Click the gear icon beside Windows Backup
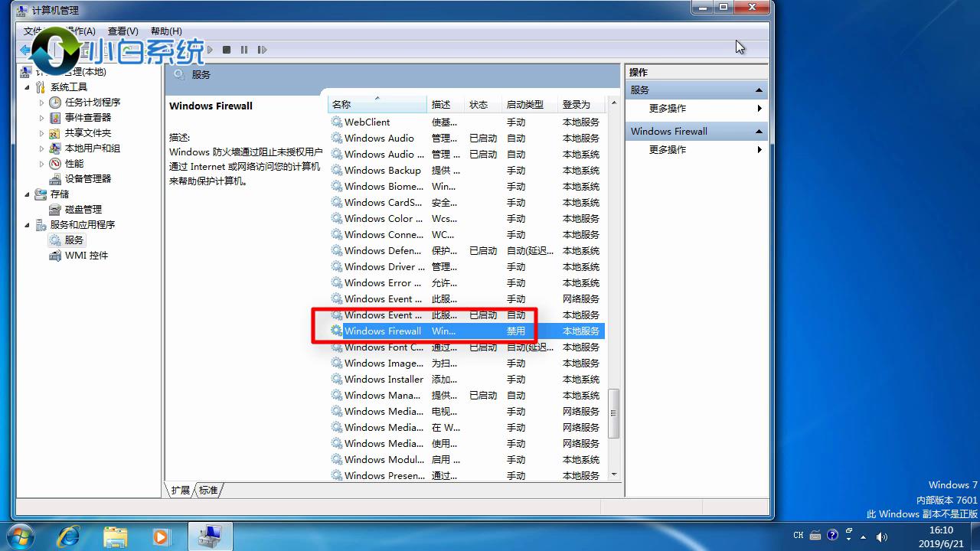The image size is (980, 551). pos(336,170)
